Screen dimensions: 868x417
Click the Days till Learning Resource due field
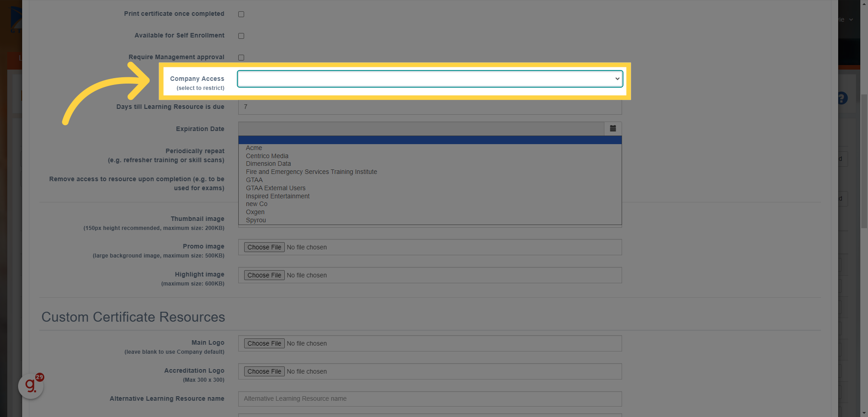pos(430,107)
